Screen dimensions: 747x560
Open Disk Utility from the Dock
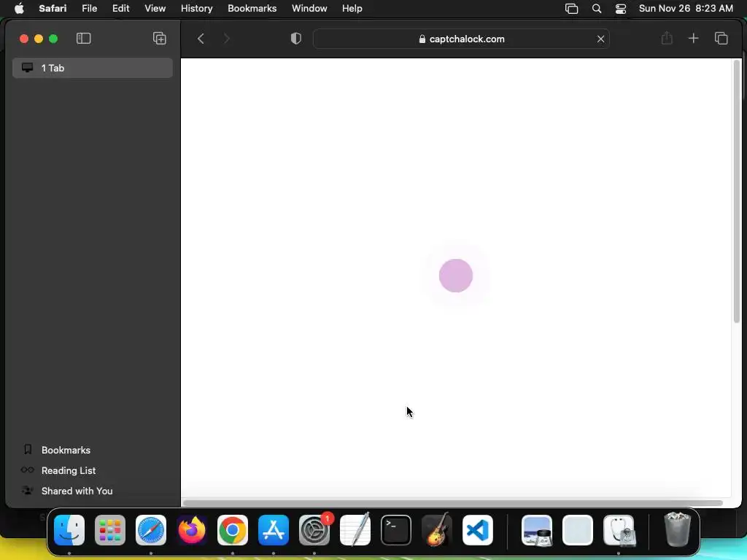619,530
